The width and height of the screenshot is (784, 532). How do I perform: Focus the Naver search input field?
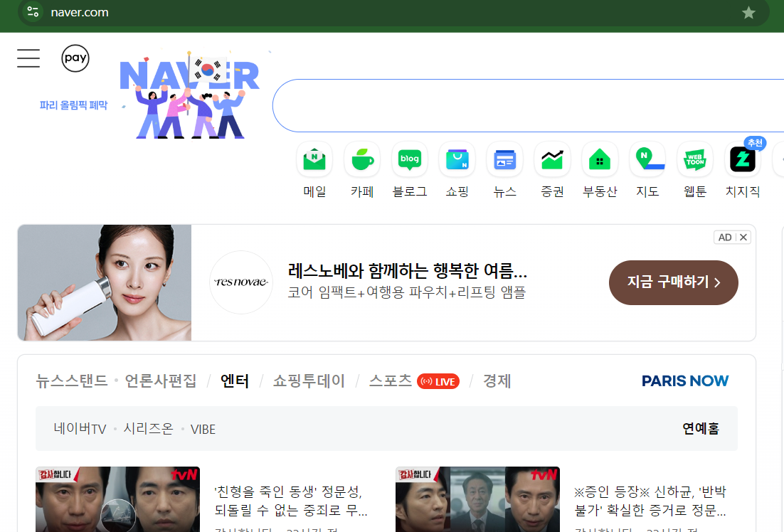click(x=528, y=105)
